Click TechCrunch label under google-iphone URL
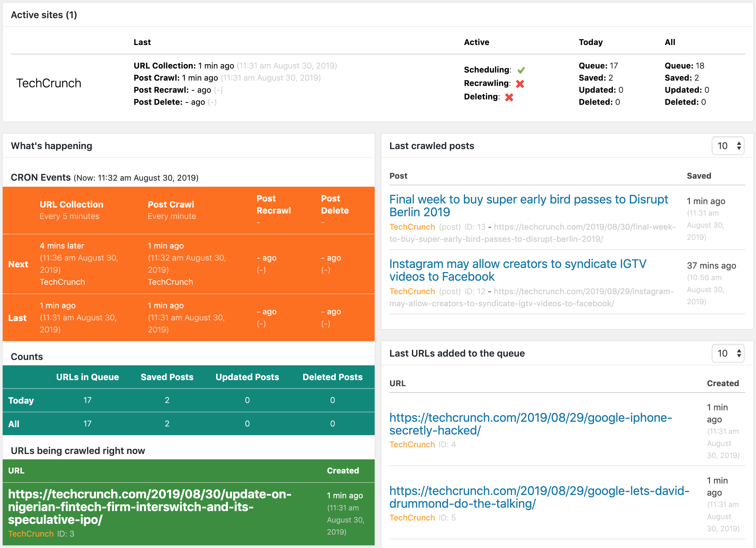The height and width of the screenshot is (548, 756). point(412,445)
